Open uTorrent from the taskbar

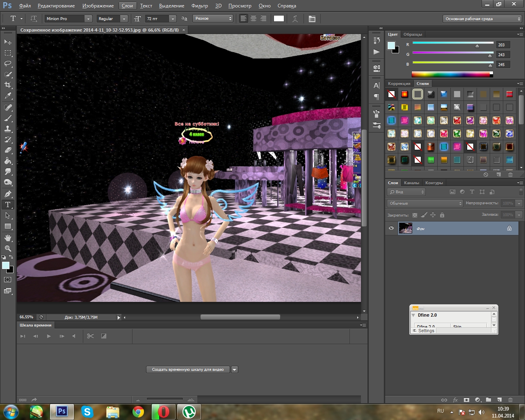189,411
